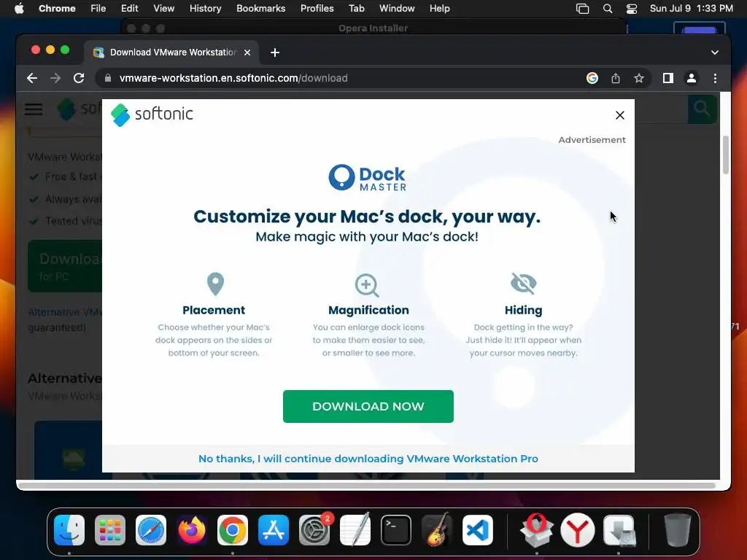Open the History menu
The image size is (747, 560).
(x=205, y=9)
